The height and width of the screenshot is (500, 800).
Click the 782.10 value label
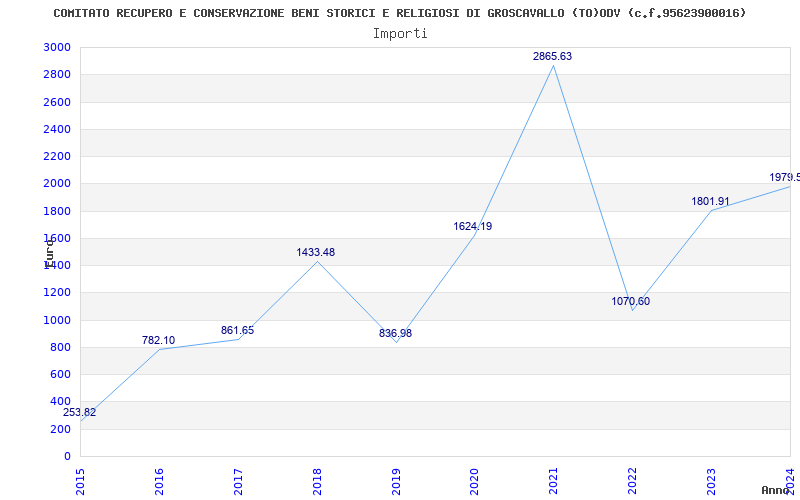tap(158, 340)
